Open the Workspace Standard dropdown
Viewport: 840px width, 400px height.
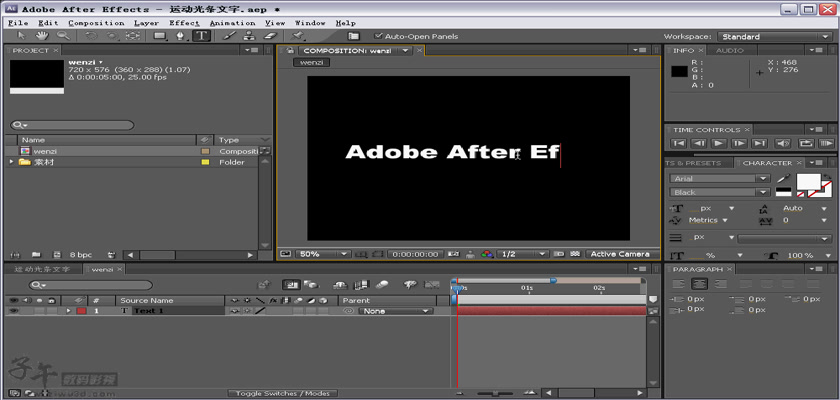(x=774, y=36)
